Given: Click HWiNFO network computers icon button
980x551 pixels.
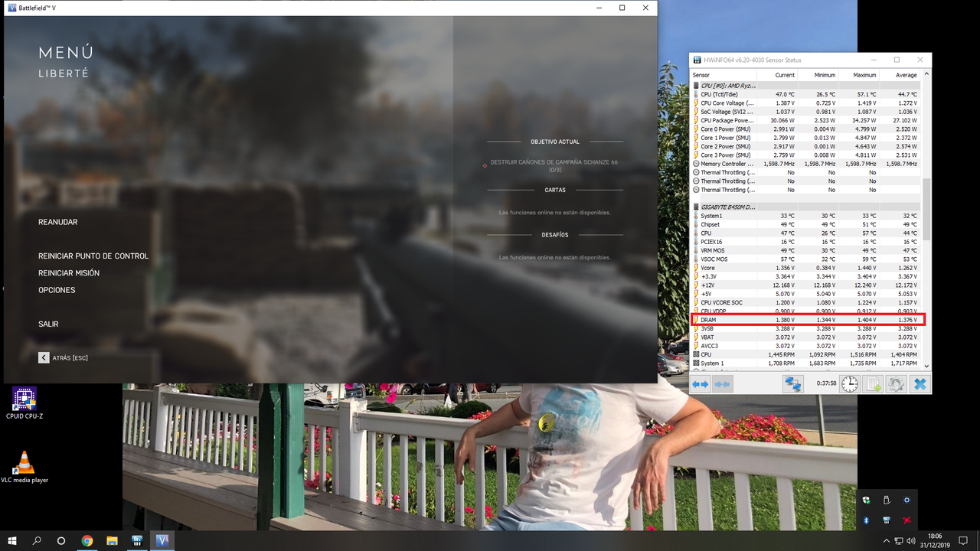Looking at the screenshot, I should click(792, 384).
